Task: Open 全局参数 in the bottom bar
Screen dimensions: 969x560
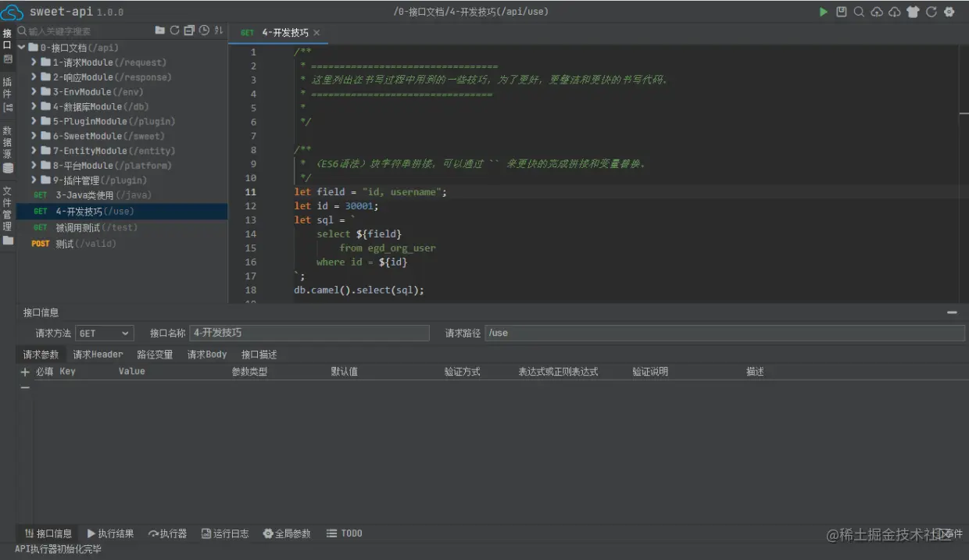Action: pyautogui.click(x=287, y=533)
